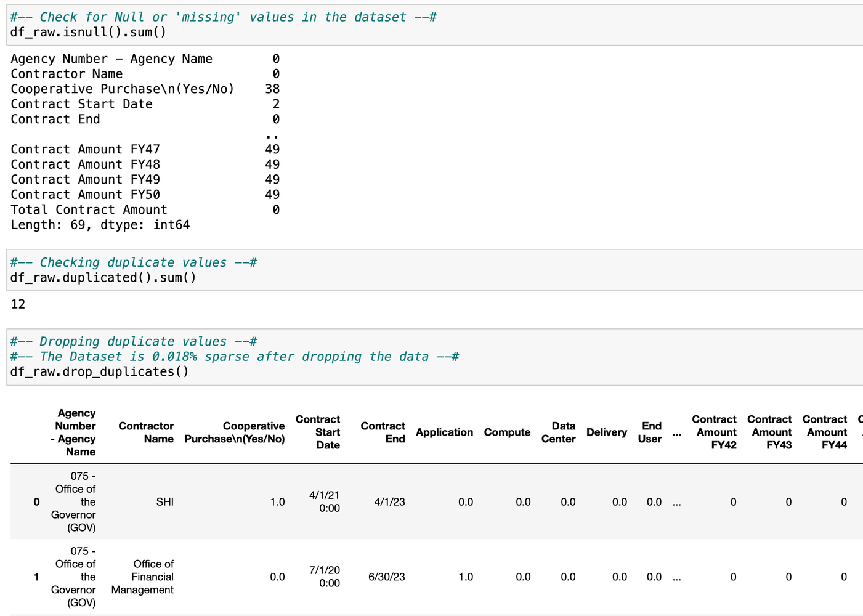This screenshot has width=863, height=616.
Task: Select the Data Center column header
Action: click(x=558, y=432)
